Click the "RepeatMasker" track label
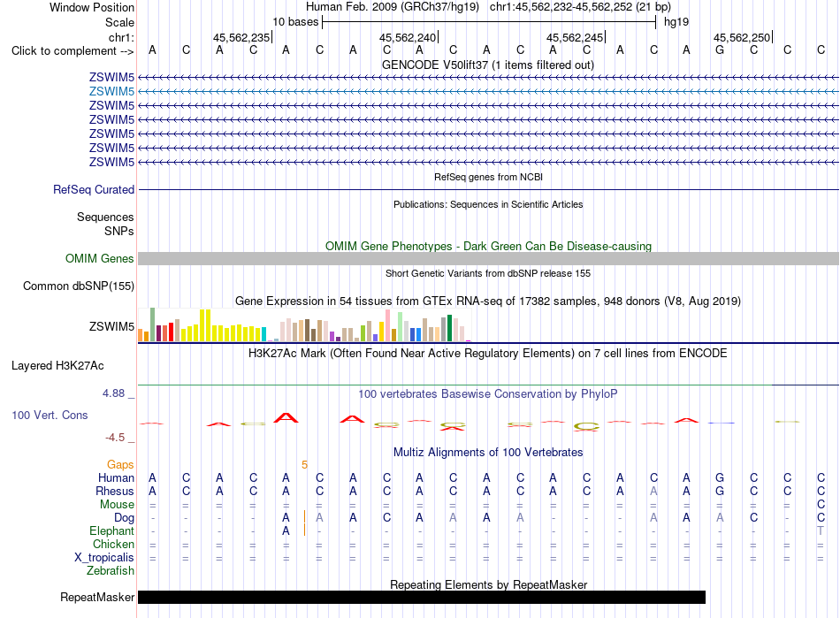 (x=97, y=597)
